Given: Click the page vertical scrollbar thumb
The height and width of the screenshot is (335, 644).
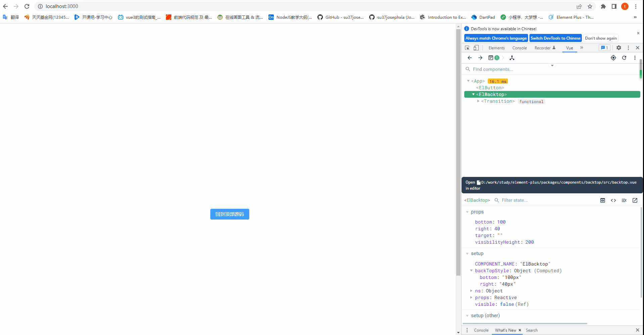Looking at the screenshot, I should 458,153.
